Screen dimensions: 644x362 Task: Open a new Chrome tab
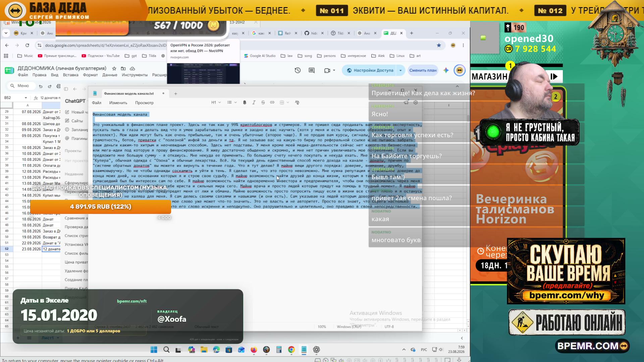(412, 33)
